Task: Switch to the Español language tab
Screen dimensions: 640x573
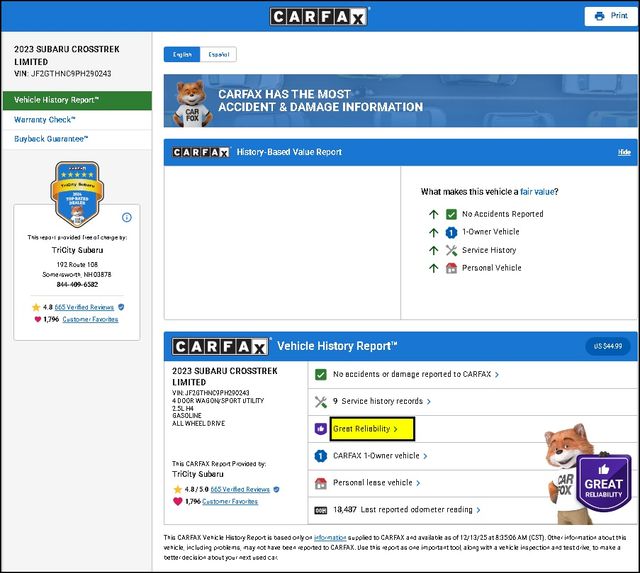Action: [218, 55]
